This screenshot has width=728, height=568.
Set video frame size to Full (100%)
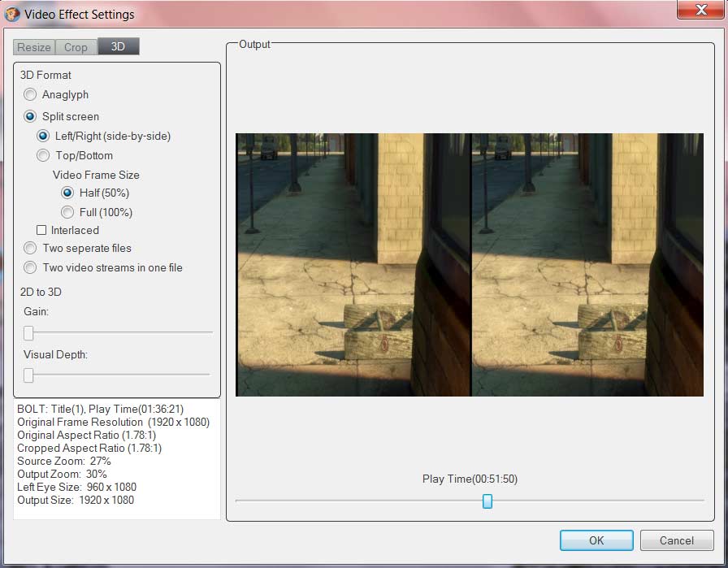pos(67,213)
